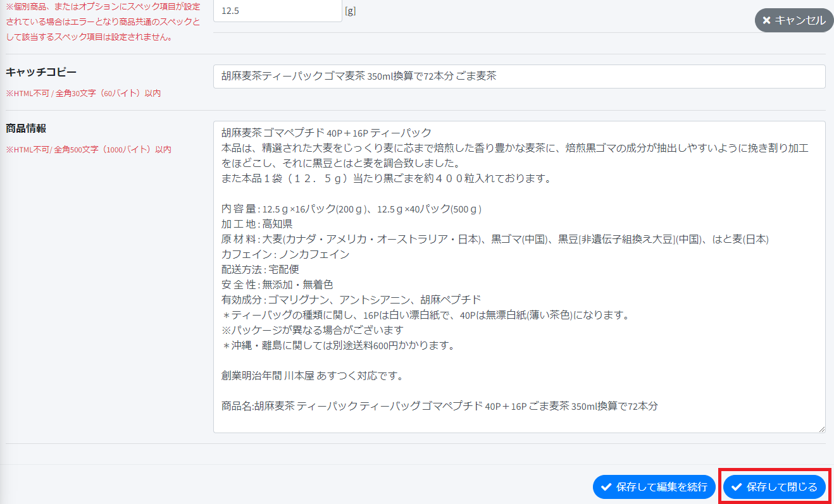The width and height of the screenshot is (834, 504).
Task: Click the red note 全角30文字（60バイト）以内
Action: tap(84, 93)
